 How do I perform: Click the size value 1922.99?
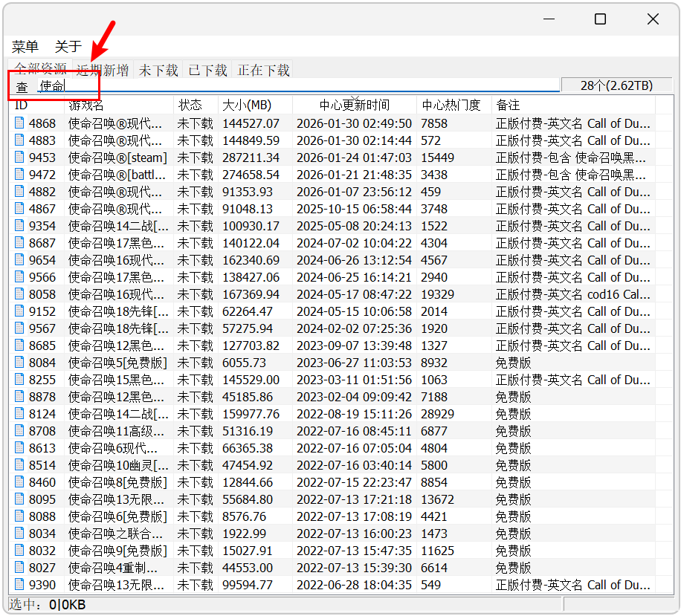click(x=244, y=534)
